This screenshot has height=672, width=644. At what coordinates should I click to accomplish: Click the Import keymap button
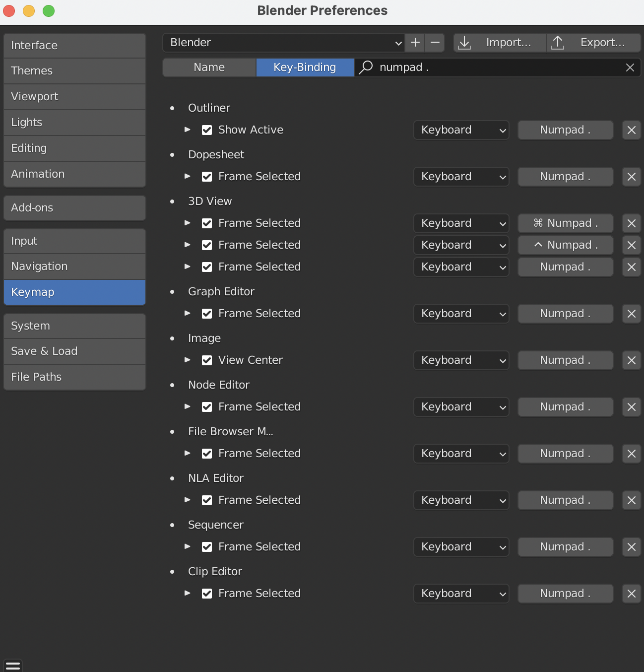coord(500,43)
